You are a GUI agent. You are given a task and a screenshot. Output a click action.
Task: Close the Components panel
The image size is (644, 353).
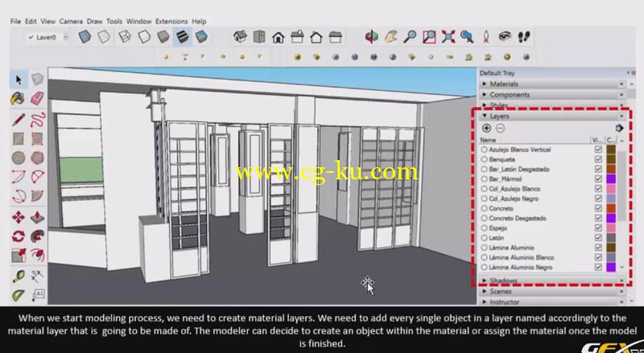621,94
